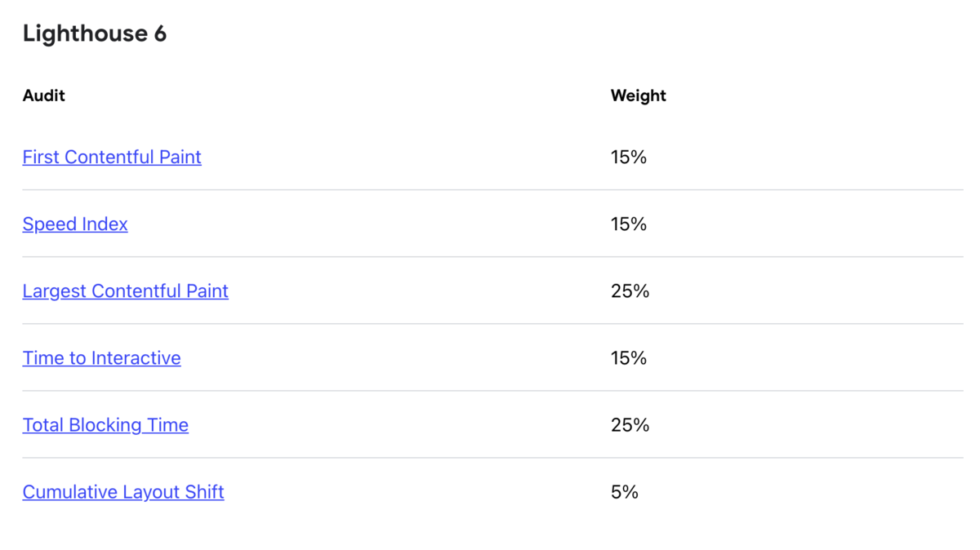Select the First Contentful Paint 15% weight
The width and height of the screenshot is (980, 550).
pyautogui.click(x=628, y=157)
